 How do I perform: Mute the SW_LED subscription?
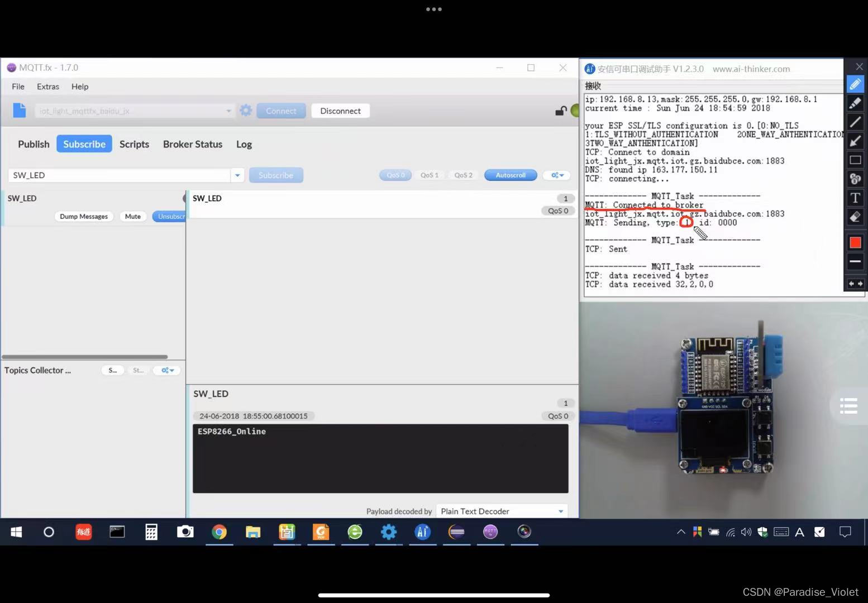tap(133, 217)
